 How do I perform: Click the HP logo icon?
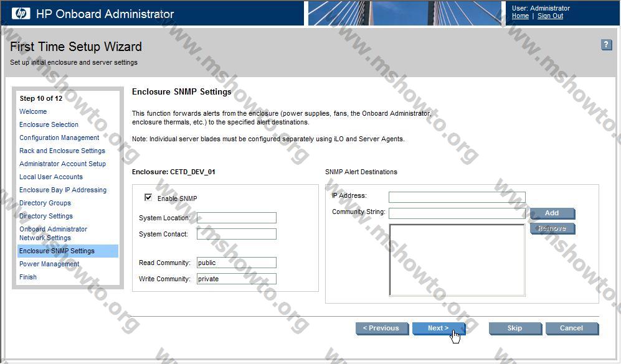pyautogui.click(x=21, y=14)
